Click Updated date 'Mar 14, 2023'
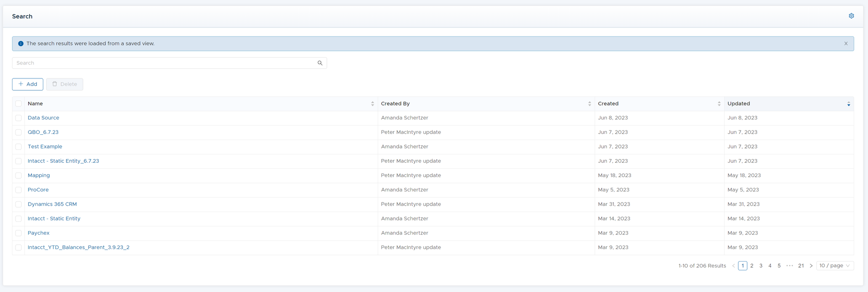Image resolution: width=868 pixels, height=292 pixels. tap(744, 218)
